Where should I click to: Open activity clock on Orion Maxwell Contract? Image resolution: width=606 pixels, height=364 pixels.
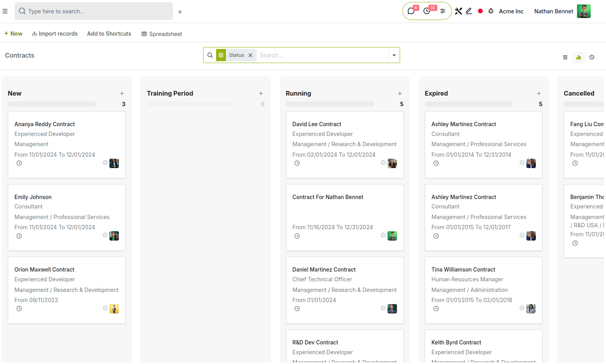pyautogui.click(x=19, y=309)
